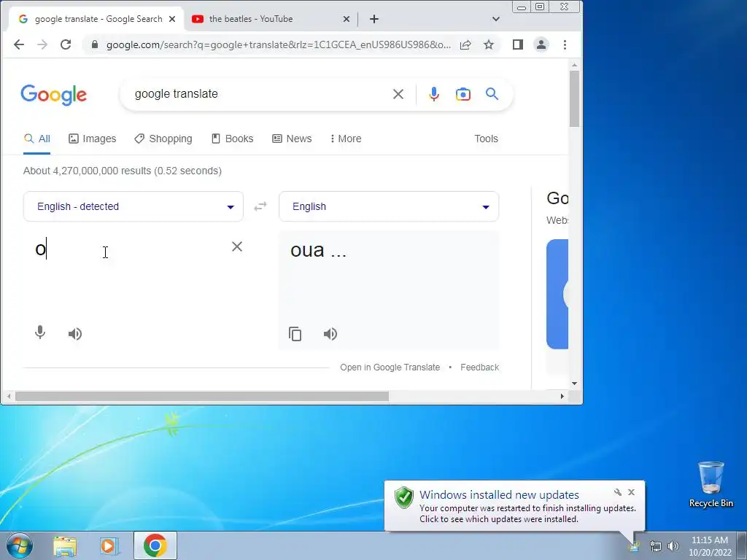The image size is (747, 560).
Task: Share this page via the share icon
Action: 465,44
